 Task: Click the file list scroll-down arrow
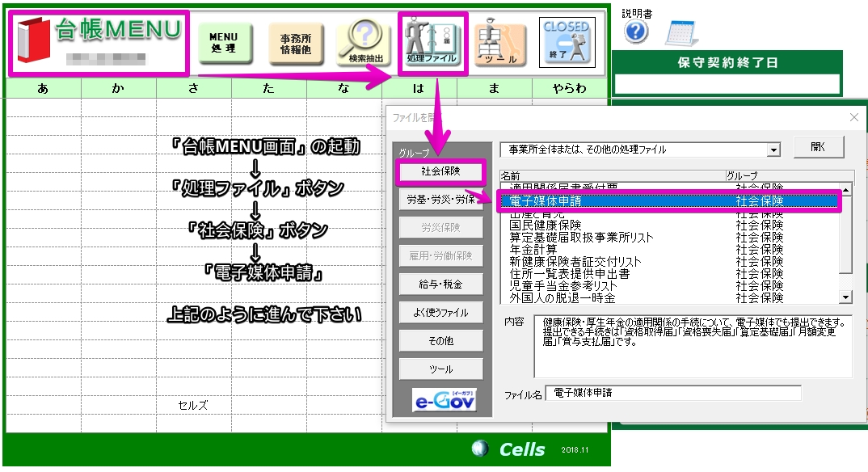pyautogui.click(x=846, y=297)
